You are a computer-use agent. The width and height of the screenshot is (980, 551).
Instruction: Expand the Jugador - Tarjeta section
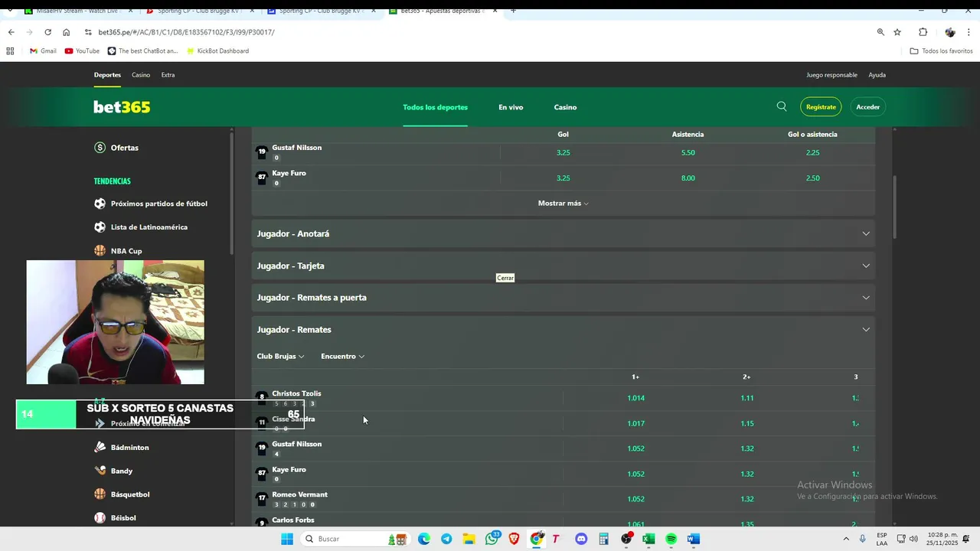click(563, 266)
